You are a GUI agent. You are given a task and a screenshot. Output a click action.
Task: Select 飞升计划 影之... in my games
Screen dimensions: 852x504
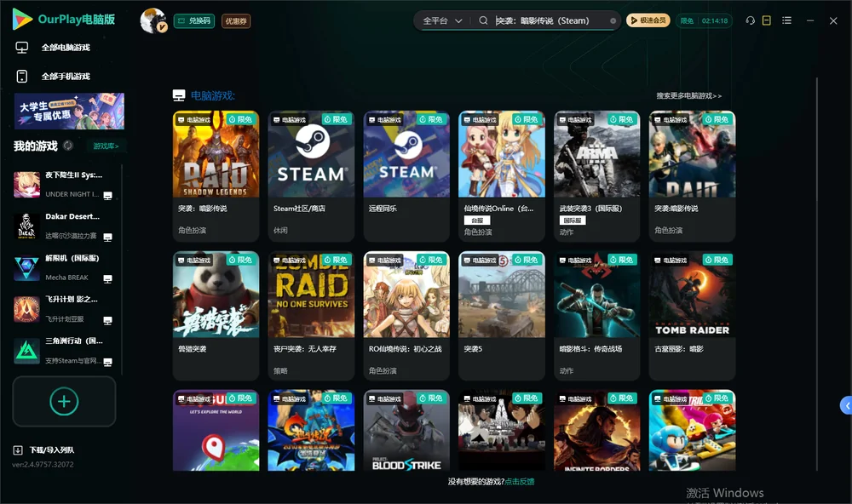72,300
